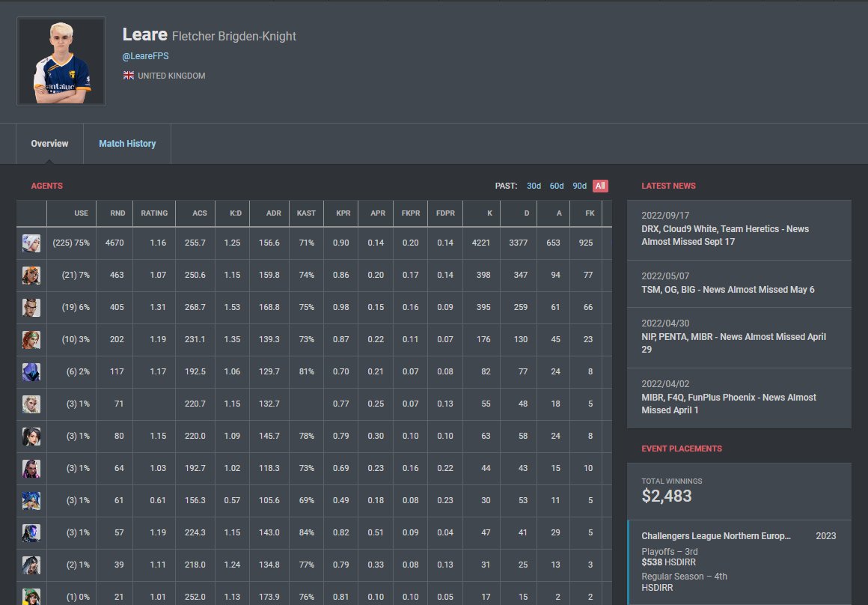This screenshot has height=605, width=868.
Task: Click the 2023 event year label
Action: click(826, 536)
